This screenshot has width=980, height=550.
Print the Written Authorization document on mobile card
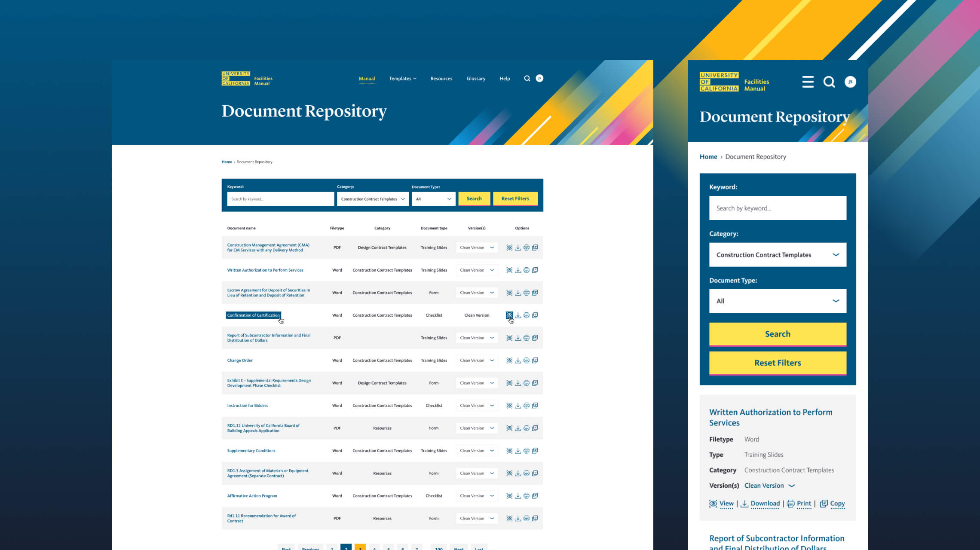(798, 503)
